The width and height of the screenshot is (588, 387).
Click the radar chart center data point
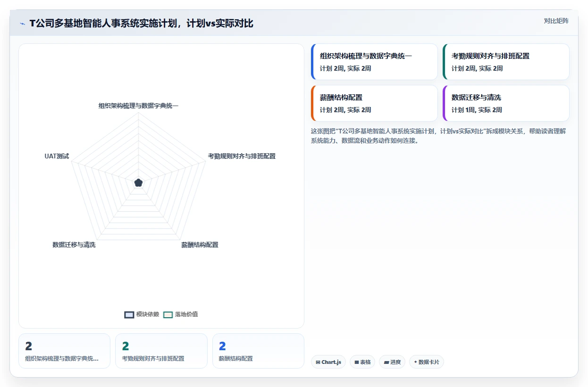pyautogui.click(x=138, y=182)
